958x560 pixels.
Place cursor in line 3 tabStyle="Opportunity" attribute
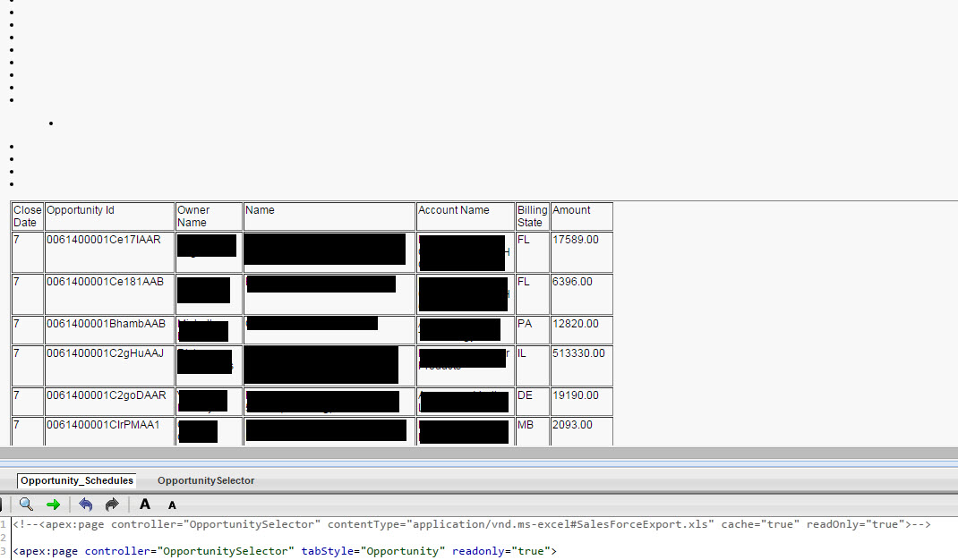pyautogui.click(x=372, y=551)
